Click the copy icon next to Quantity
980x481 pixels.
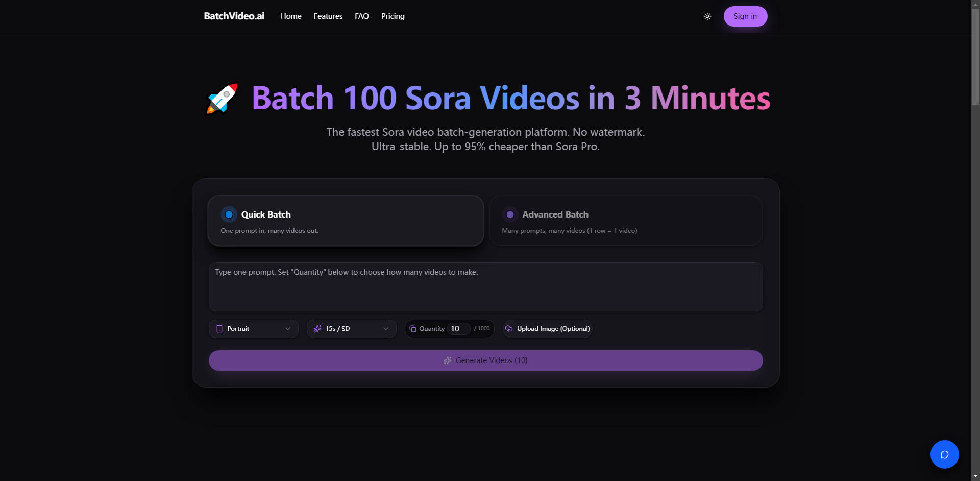[413, 329]
